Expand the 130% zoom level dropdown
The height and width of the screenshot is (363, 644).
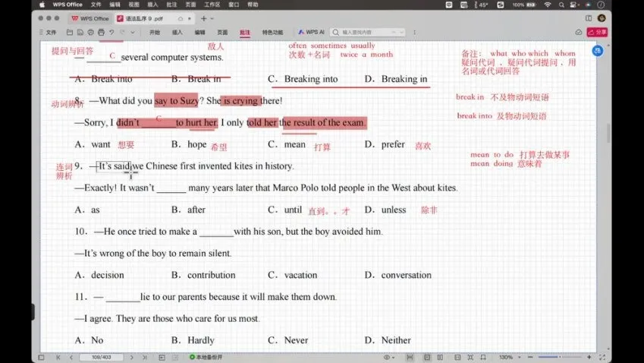point(521,356)
